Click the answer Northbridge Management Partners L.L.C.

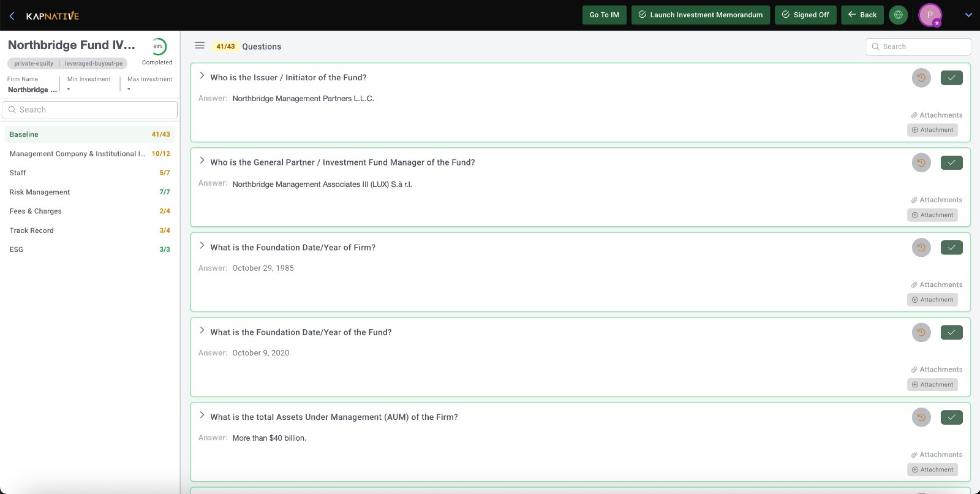tap(303, 99)
